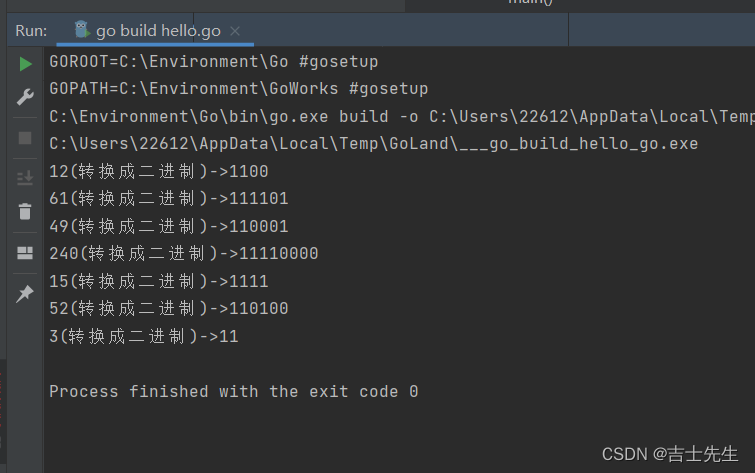755x473 pixels.
Task: Select the 'go build hello.go' run tab
Action: [x=155, y=31]
